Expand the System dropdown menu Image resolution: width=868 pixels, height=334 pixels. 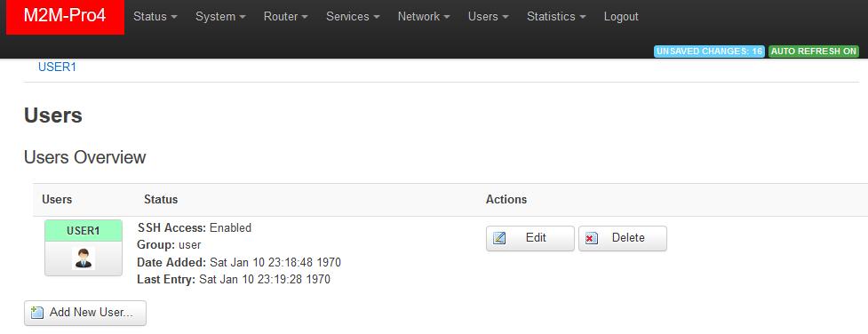coord(220,17)
